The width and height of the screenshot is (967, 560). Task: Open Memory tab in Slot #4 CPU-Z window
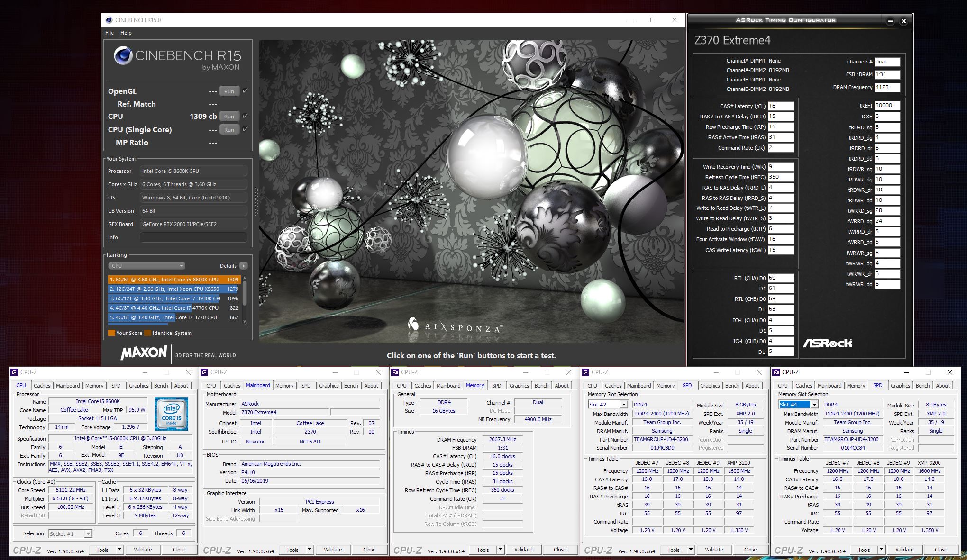coord(856,386)
